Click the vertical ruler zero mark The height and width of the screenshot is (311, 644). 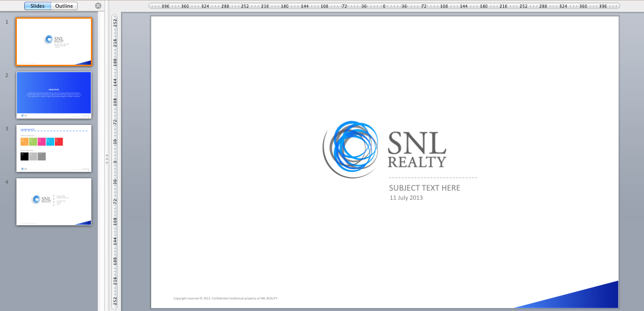[115, 161]
